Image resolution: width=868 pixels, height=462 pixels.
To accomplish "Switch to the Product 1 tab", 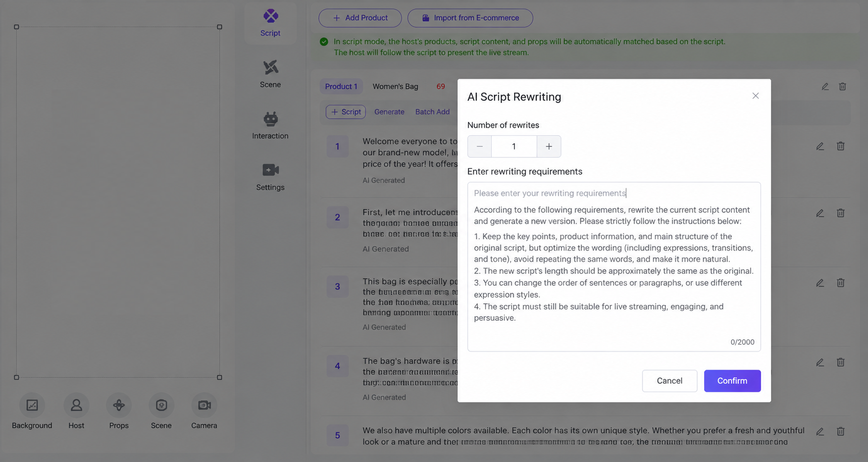I will pos(341,86).
